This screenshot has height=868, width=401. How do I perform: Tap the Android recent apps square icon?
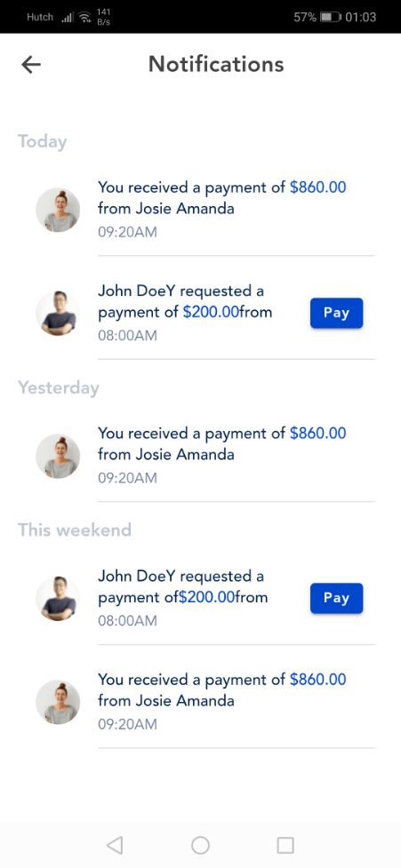(285, 845)
